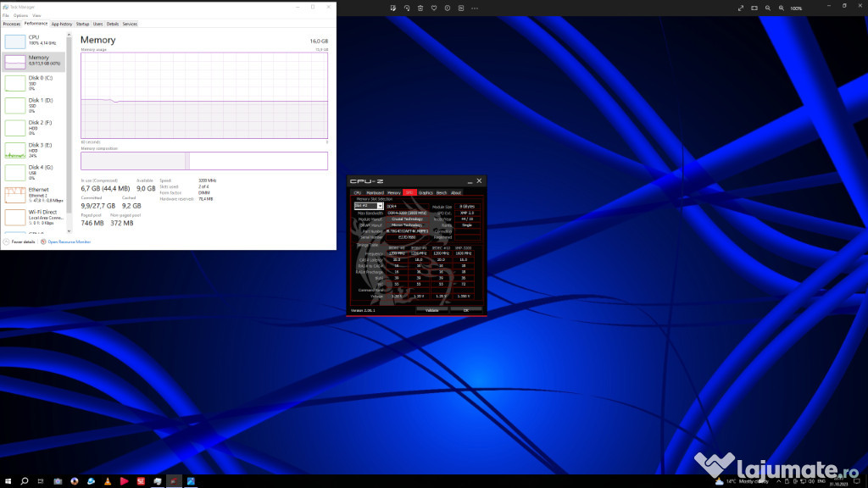The image size is (868, 488).
Task: Open the View menu in Task Manager
Action: (x=36, y=15)
